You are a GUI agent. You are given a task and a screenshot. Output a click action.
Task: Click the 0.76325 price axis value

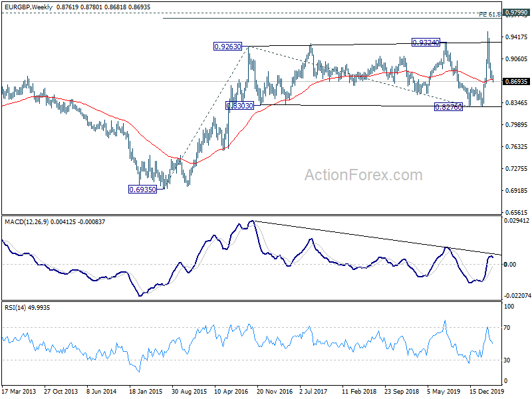pos(517,147)
